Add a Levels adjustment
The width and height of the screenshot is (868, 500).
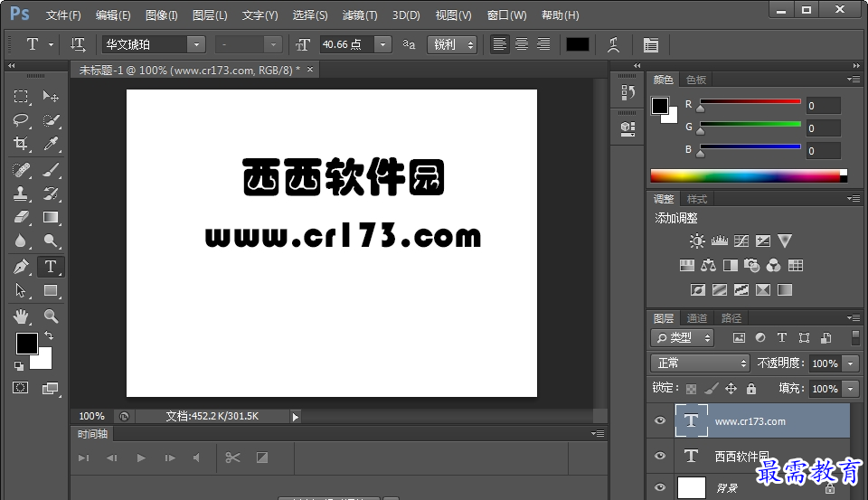(x=719, y=241)
